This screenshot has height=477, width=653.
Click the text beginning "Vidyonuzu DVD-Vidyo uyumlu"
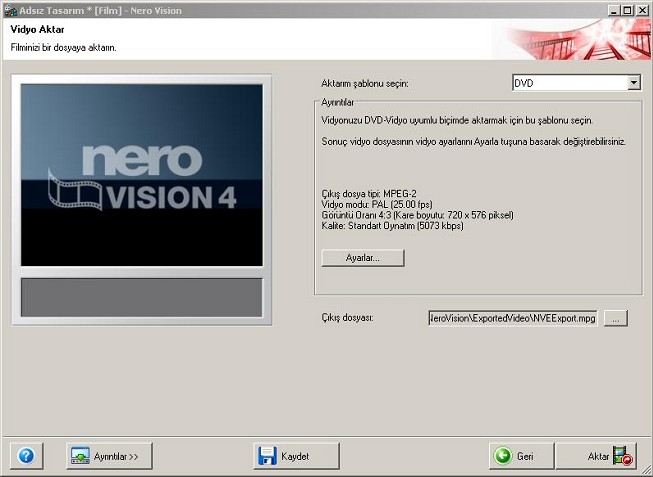[457, 120]
